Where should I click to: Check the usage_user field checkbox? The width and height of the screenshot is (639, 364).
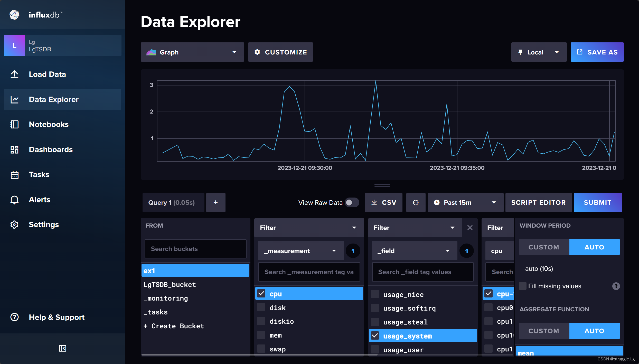[x=375, y=349]
